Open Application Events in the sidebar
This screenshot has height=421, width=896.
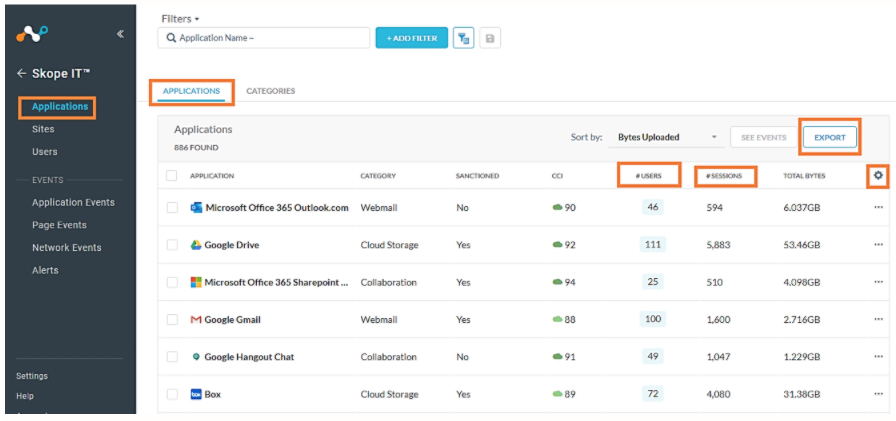click(73, 202)
